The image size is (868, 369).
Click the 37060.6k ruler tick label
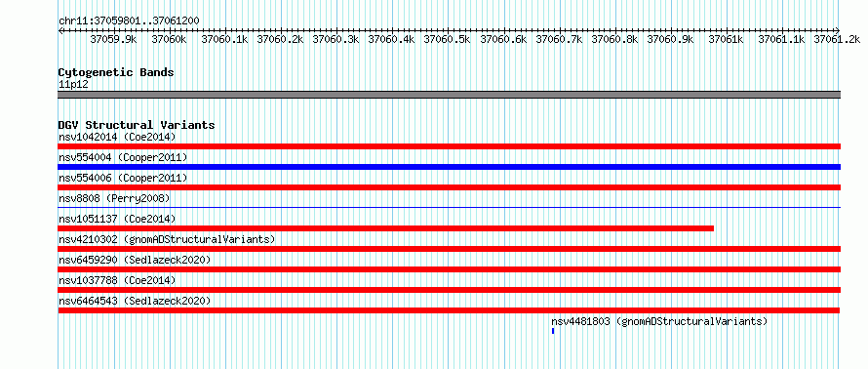pyautogui.click(x=504, y=39)
